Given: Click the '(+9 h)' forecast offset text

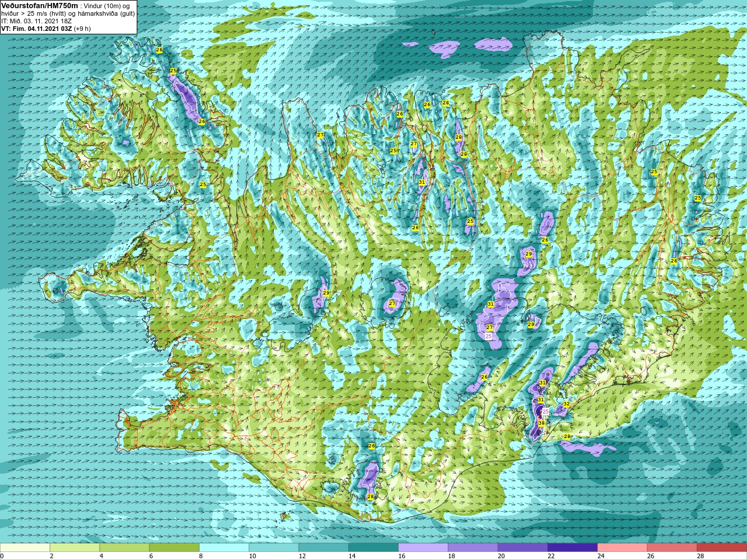Looking at the screenshot, I should (82, 29).
